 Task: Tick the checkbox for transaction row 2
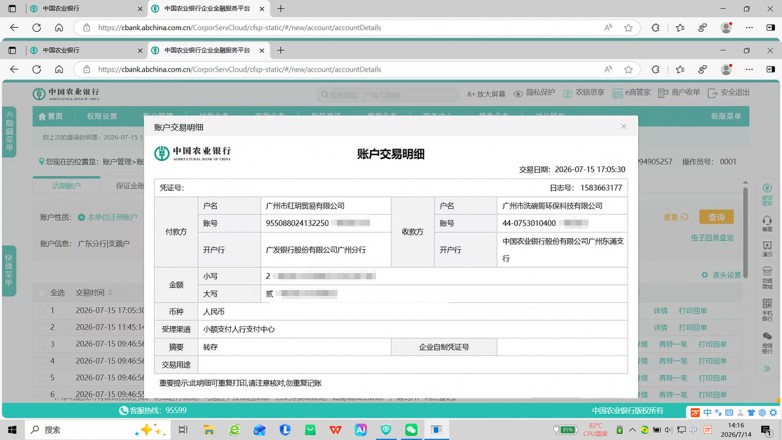tap(42, 327)
